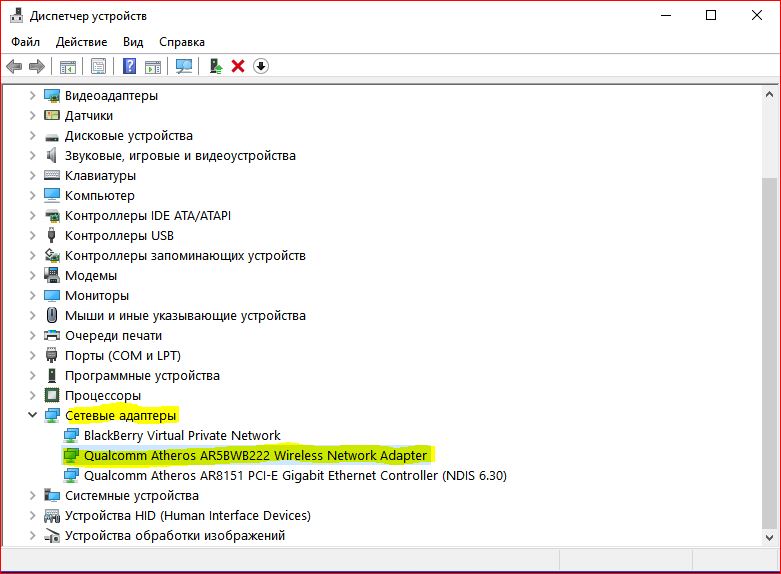
Task: Click the Дисковые устройства icon
Action: [x=52, y=137]
